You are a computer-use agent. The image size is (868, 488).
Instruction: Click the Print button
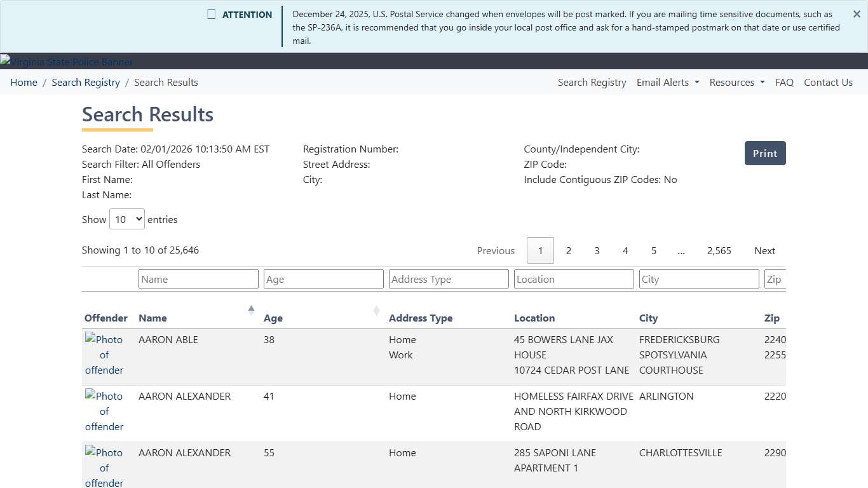tap(764, 153)
